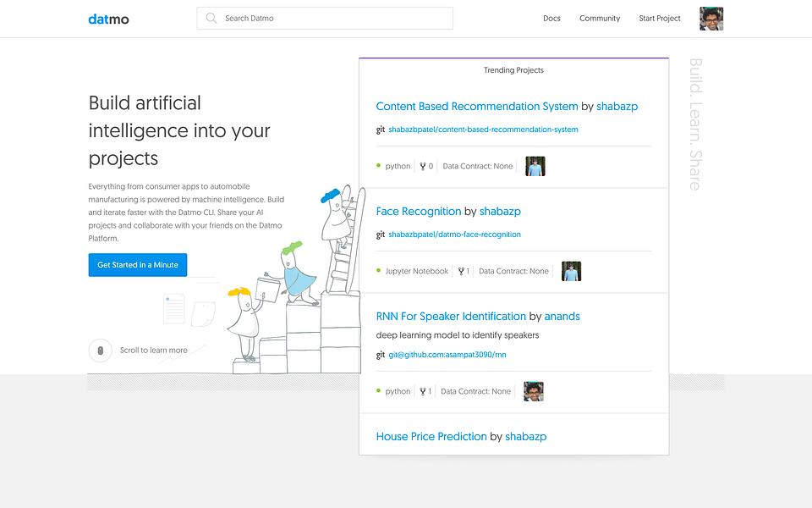
Task: Click Data Contract: None for RNN project
Action: (x=476, y=392)
